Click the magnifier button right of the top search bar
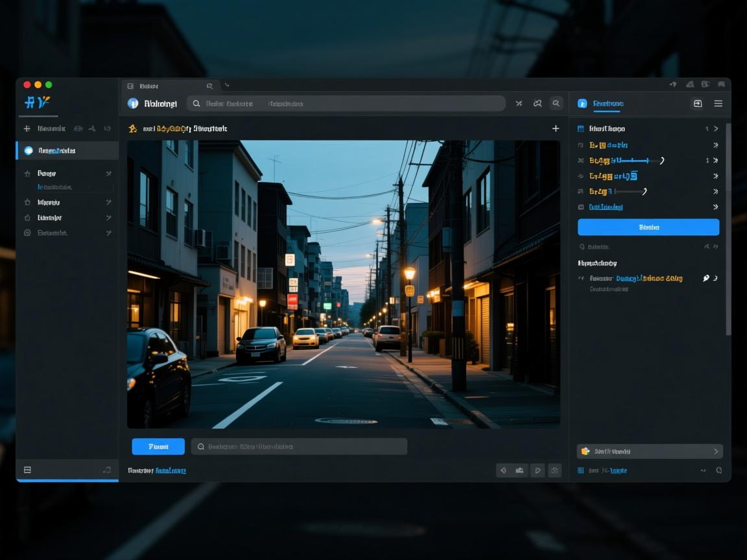This screenshot has width=747, height=560. pos(556,104)
